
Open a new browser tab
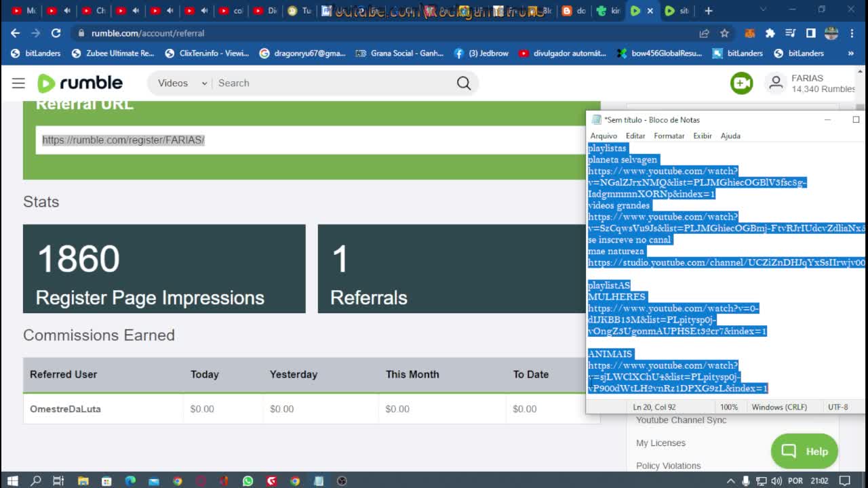708,11
